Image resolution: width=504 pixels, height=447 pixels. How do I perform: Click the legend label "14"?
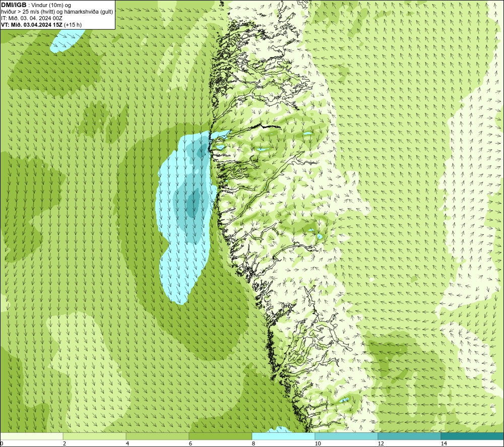pyautogui.click(x=444, y=444)
